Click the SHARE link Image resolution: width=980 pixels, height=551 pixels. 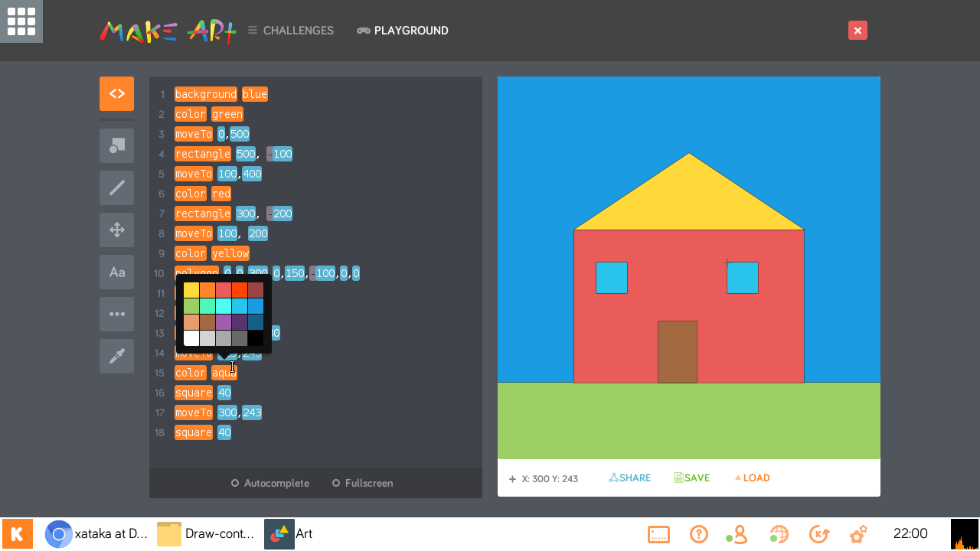click(x=629, y=478)
